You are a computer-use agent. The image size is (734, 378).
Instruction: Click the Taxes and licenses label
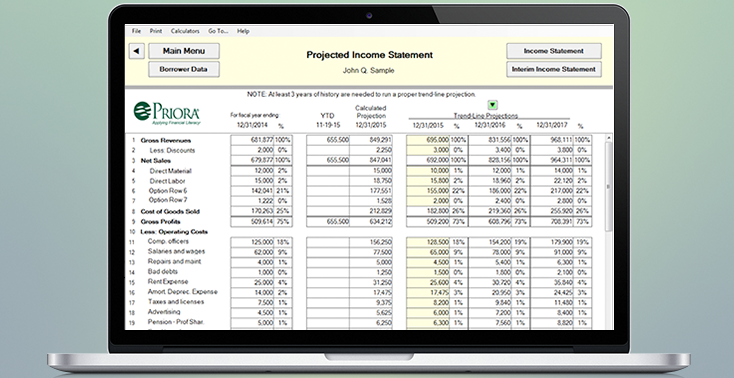[x=176, y=302]
